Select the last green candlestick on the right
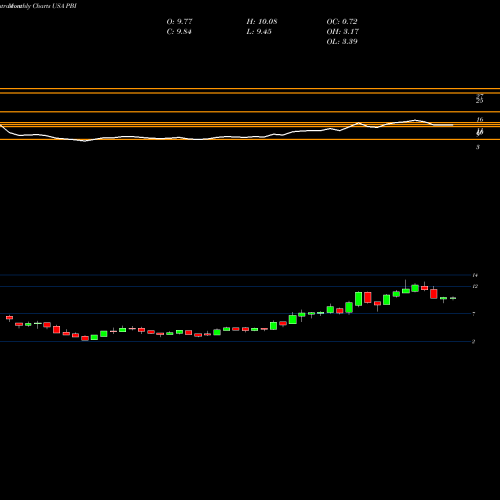This screenshot has height=500, width=500. point(453,298)
